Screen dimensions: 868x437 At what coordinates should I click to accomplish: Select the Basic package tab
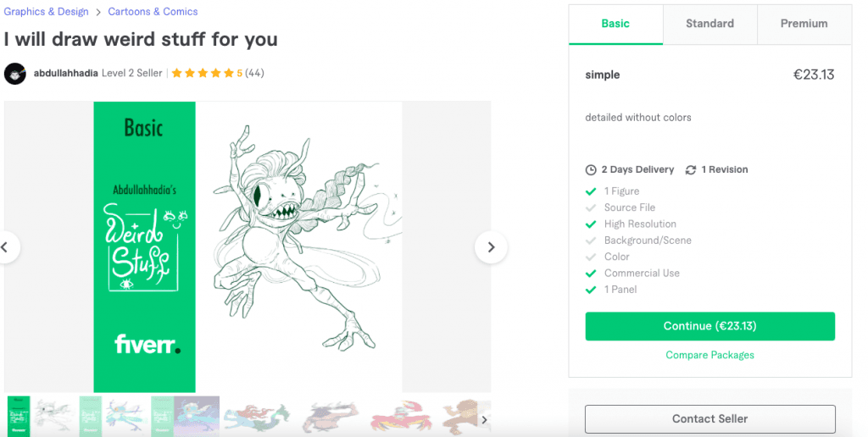pos(615,24)
